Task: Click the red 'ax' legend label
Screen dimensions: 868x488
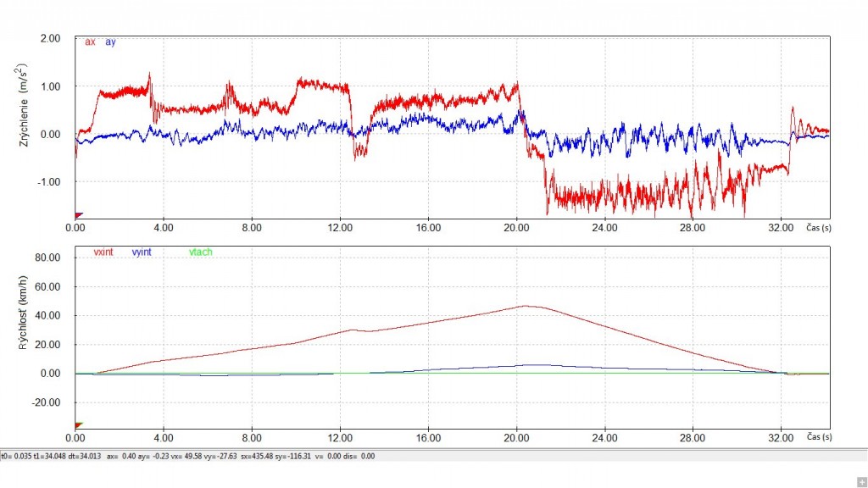Action: (90, 42)
